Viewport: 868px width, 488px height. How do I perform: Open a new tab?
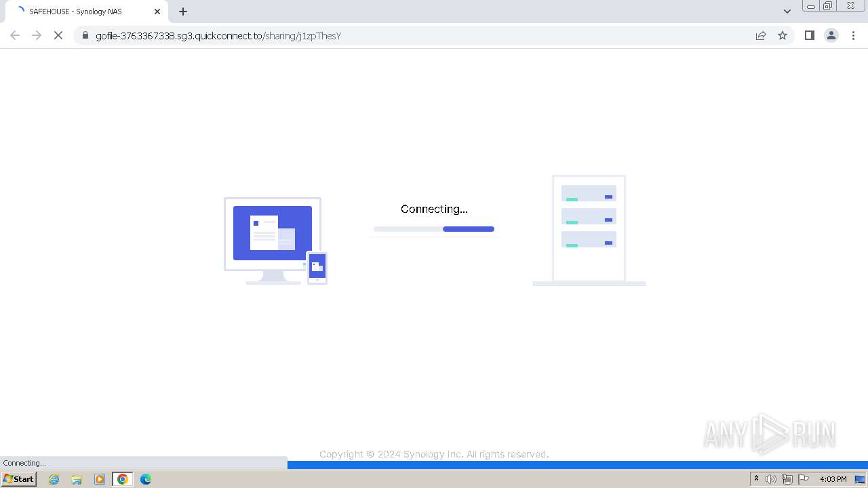(183, 12)
